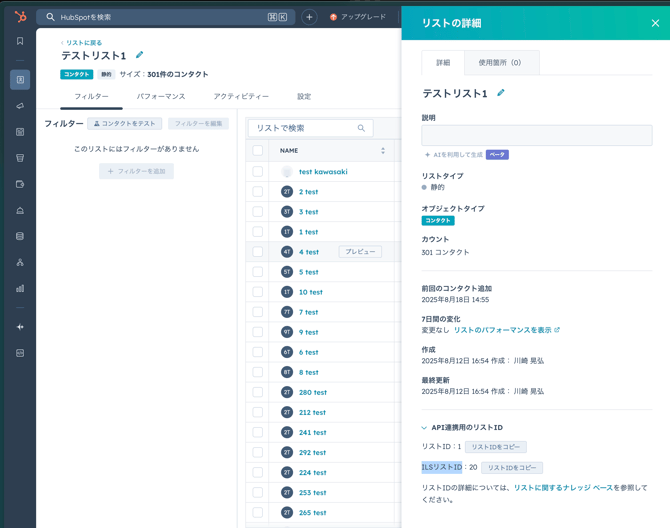Open the marketing megaphone icon in sidebar

tap(20, 106)
